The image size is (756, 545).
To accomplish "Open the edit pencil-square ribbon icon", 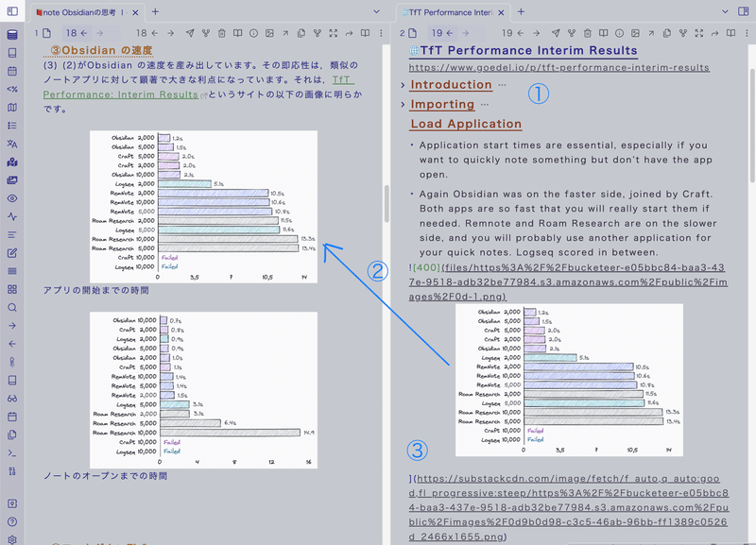I will click(x=12, y=253).
